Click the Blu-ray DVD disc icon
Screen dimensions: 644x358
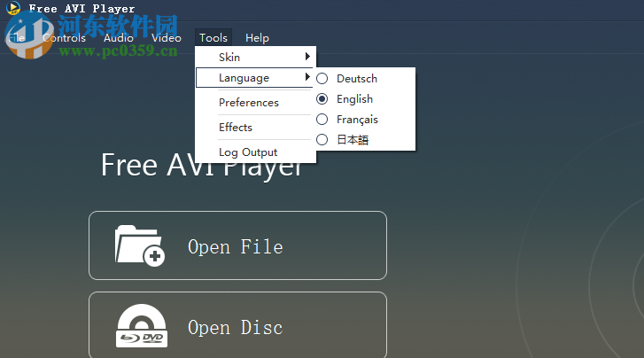pyautogui.click(x=141, y=326)
